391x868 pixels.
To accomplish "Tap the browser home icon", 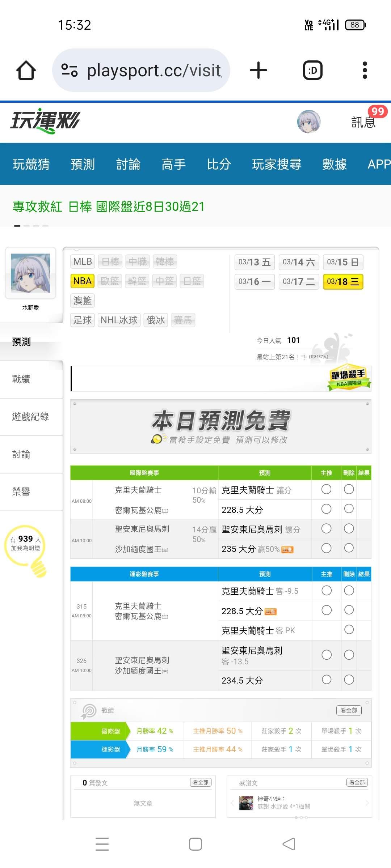I will click(x=26, y=70).
